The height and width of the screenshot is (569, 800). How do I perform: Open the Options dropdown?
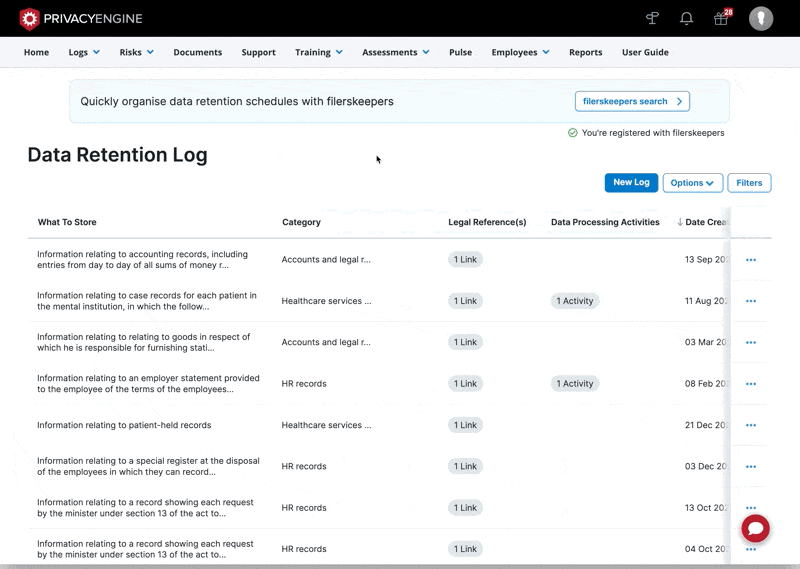coord(692,183)
